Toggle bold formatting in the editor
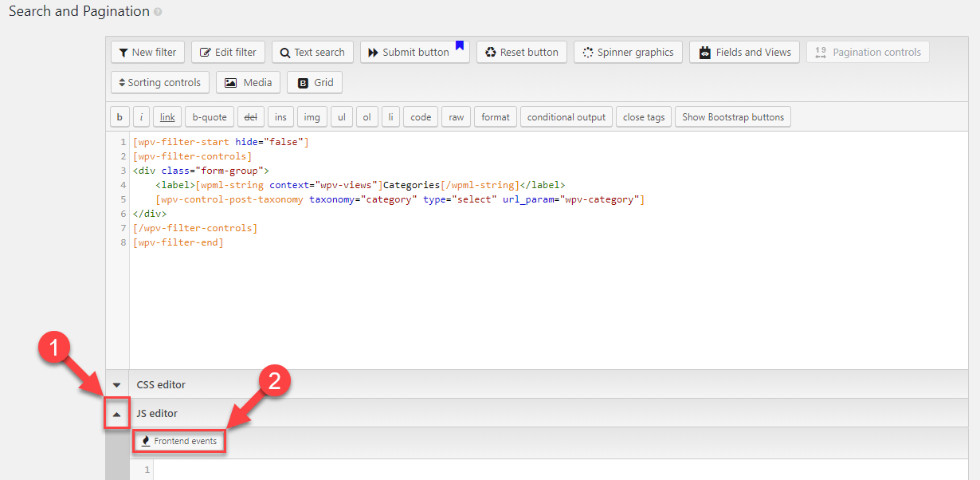The image size is (980, 480). (119, 116)
